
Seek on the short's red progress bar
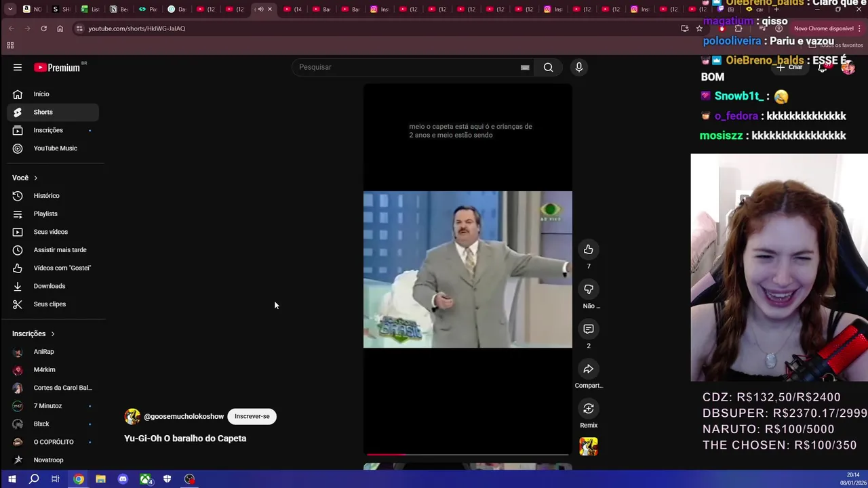(x=468, y=454)
